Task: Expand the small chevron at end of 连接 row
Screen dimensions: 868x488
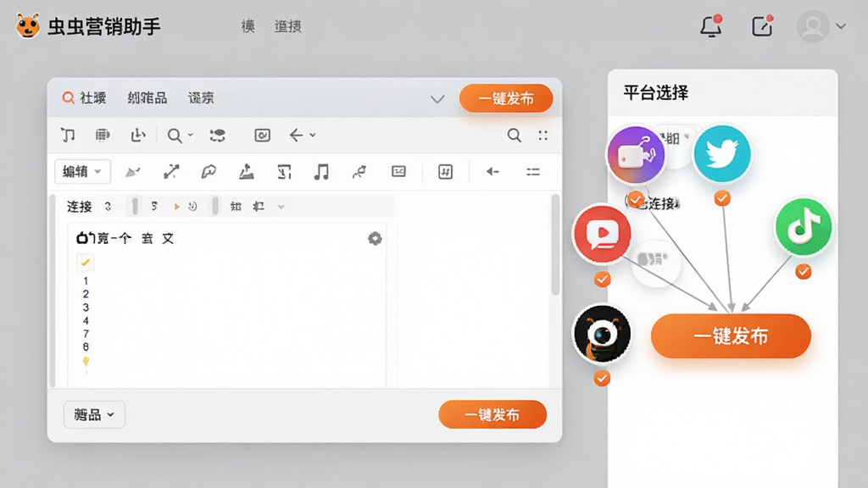Action: [281, 207]
